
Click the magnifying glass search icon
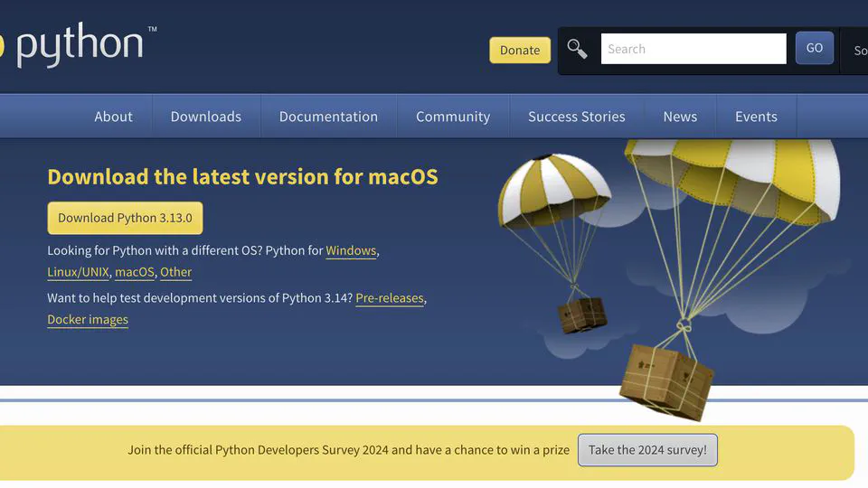[577, 49]
